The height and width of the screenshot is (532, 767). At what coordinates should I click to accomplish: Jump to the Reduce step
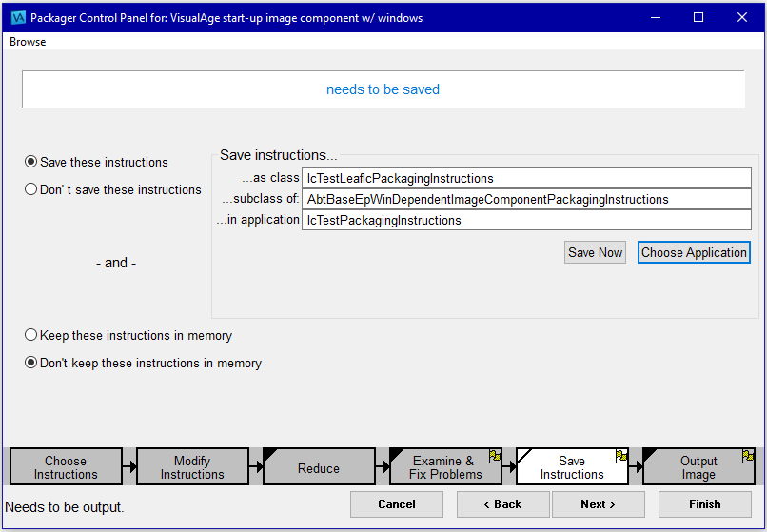(319, 468)
